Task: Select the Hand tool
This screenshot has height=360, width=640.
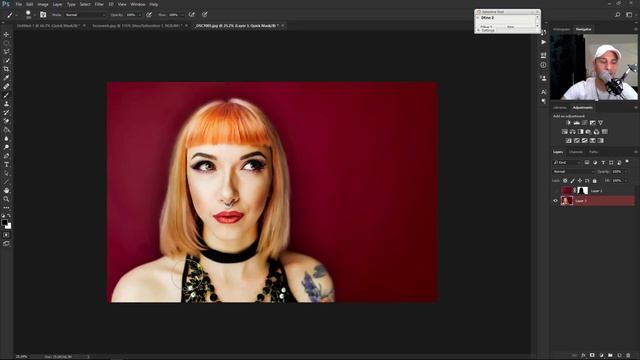Action: [x=6, y=190]
